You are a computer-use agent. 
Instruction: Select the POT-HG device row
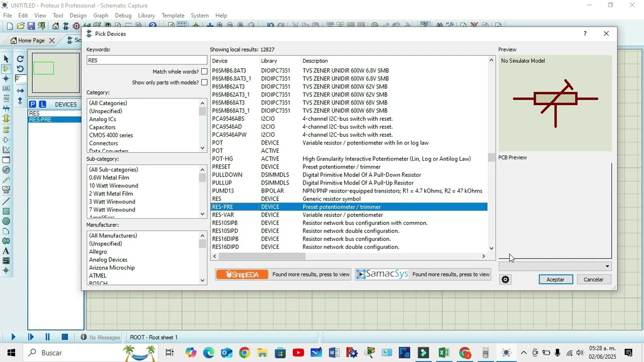coord(349,159)
